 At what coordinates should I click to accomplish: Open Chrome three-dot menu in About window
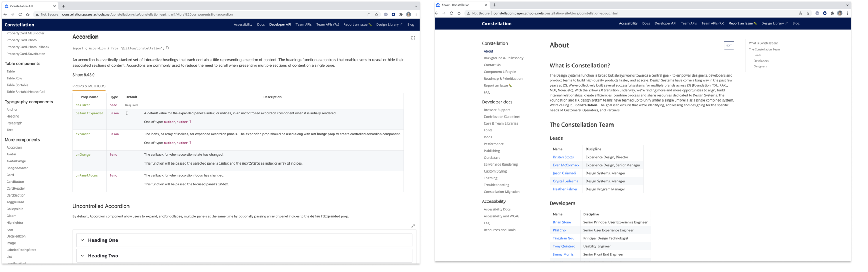847,13
